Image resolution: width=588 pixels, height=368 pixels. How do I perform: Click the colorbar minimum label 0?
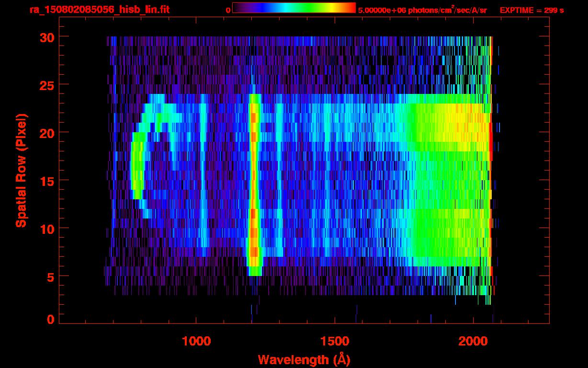[228, 10]
